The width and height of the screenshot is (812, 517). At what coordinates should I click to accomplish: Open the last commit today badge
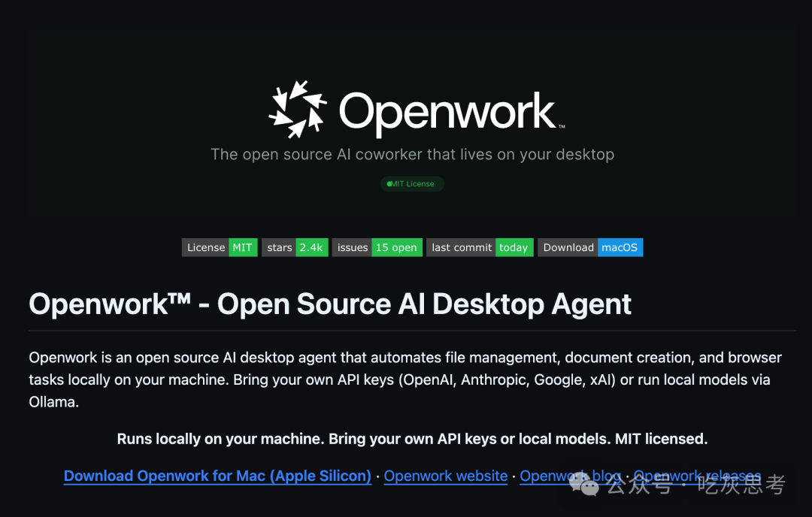[x=480, y=247]
